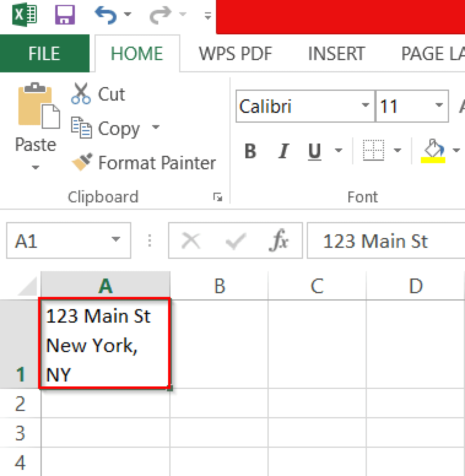Open the underline style dropdown

pos(339,151)
